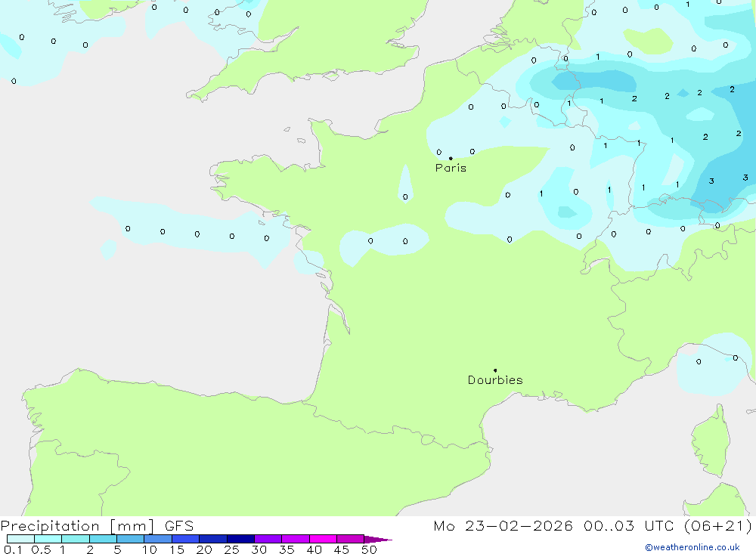Click the Paris city label

point(451,168)
